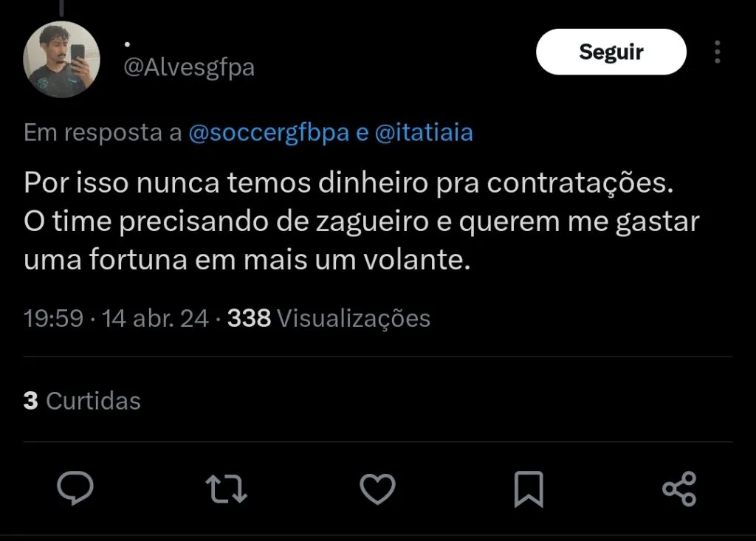Reply to the tweet via the comment icon
Image resolution: width=756 pixels, height=541 pixels.
(x=75, y=489)
